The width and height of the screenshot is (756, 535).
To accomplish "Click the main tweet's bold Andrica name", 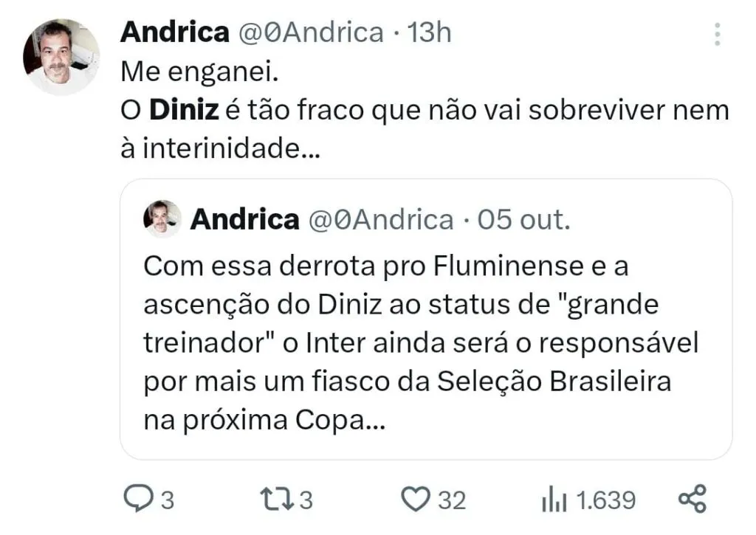I will 174,32.
